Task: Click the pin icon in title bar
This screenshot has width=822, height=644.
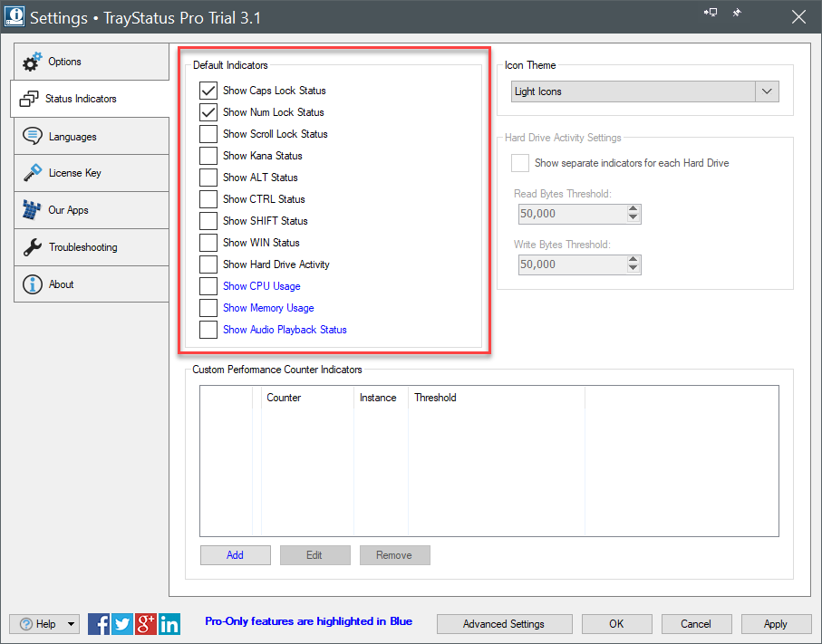Action: [x=735, y=13]
